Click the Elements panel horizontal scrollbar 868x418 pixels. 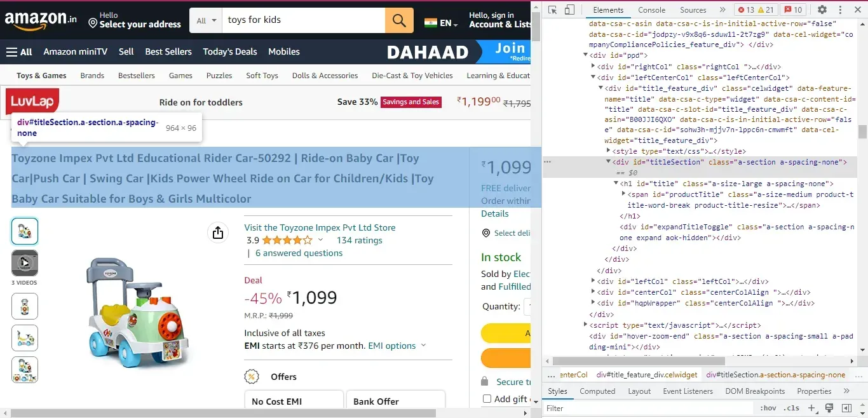[640, 361]
